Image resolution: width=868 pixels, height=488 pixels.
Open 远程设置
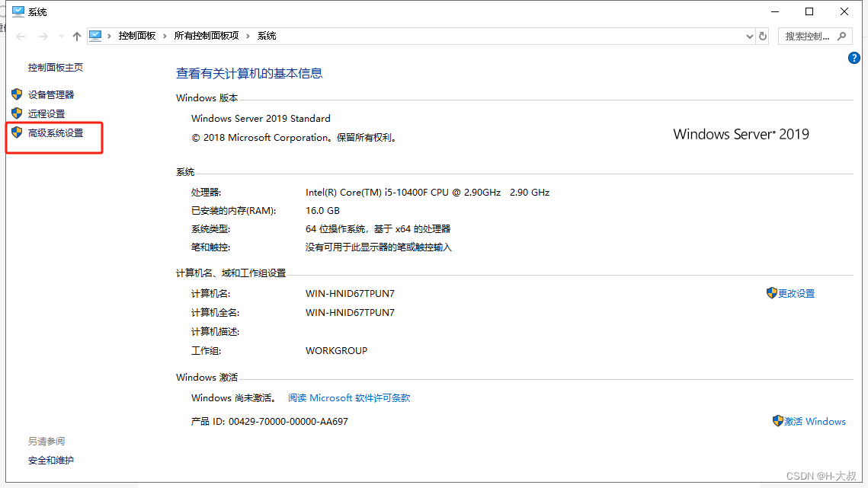(46, 113)
